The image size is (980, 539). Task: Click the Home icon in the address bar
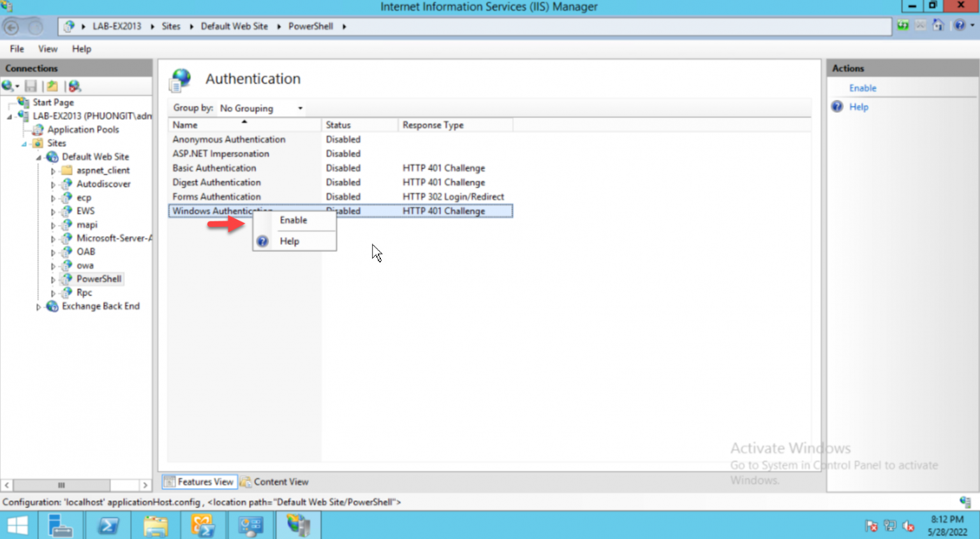click(x=938, y=26)
